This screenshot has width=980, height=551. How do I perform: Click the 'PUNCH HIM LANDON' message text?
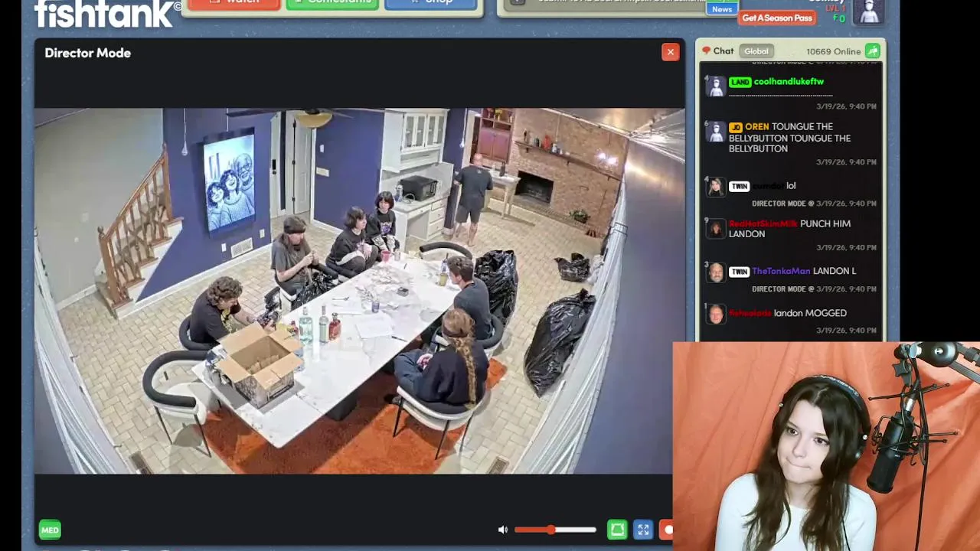(789, 229)
